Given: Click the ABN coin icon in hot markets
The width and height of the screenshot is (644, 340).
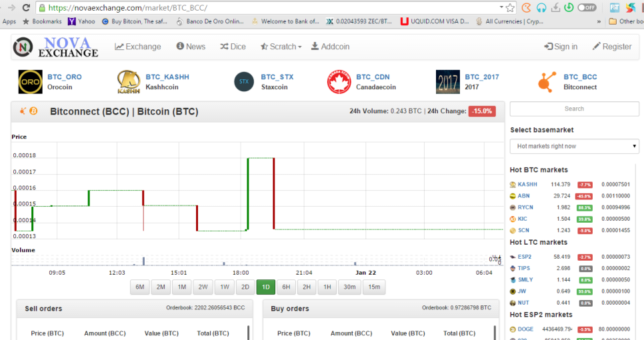Looking at the screenshot, I should [513, 196].
